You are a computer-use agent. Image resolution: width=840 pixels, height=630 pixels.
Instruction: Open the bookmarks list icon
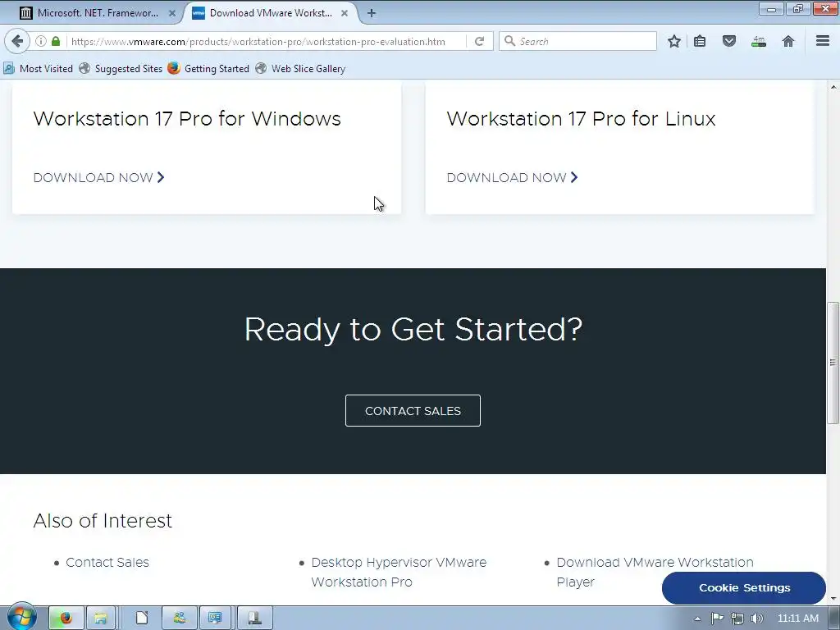[x=700, y=41]
